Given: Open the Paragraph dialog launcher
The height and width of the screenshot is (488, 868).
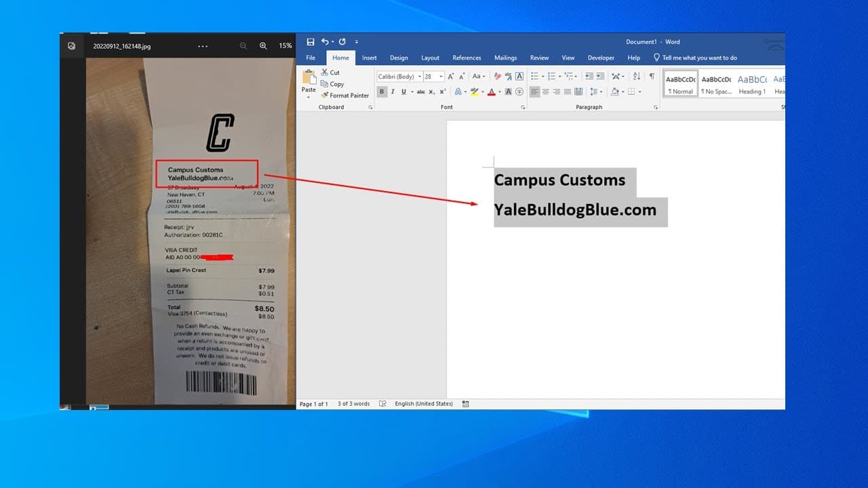Looking at the screenshot, I should (x=656, y=107).
